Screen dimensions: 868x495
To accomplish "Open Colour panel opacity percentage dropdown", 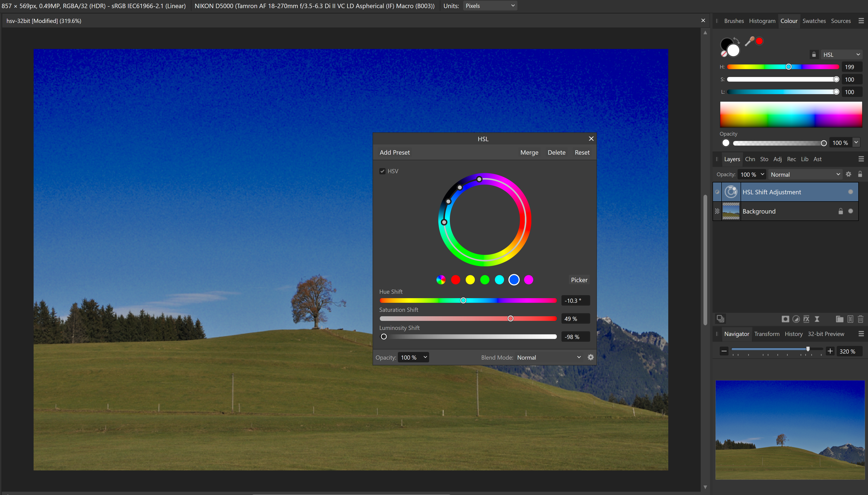I will (x=856, y=142).
